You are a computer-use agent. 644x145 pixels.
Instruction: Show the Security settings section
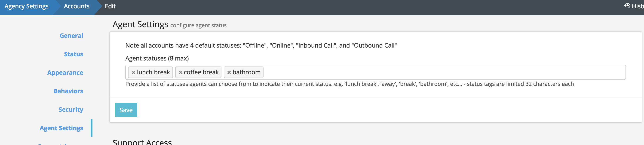pyautogui.click(x=71, y=110)
